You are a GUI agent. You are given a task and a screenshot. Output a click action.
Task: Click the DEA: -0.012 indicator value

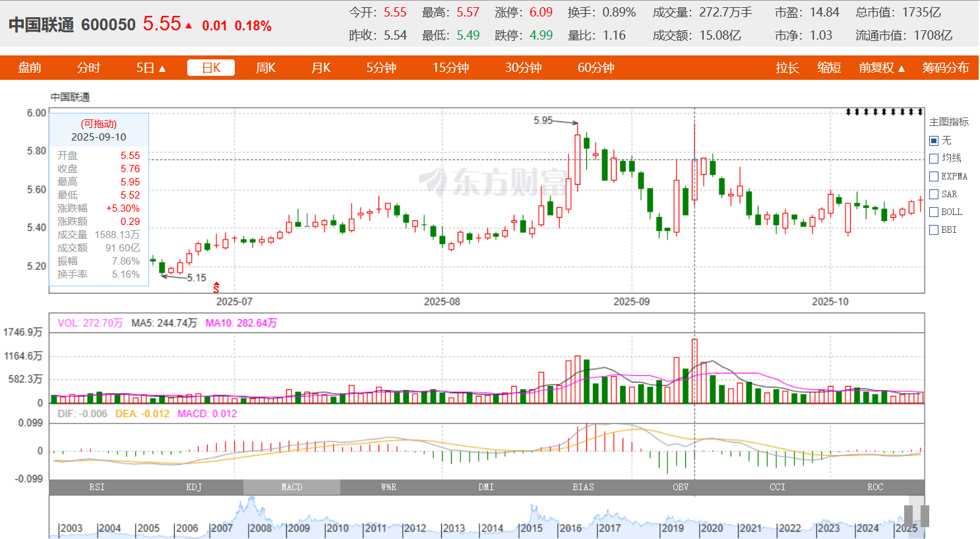point(142,414)
